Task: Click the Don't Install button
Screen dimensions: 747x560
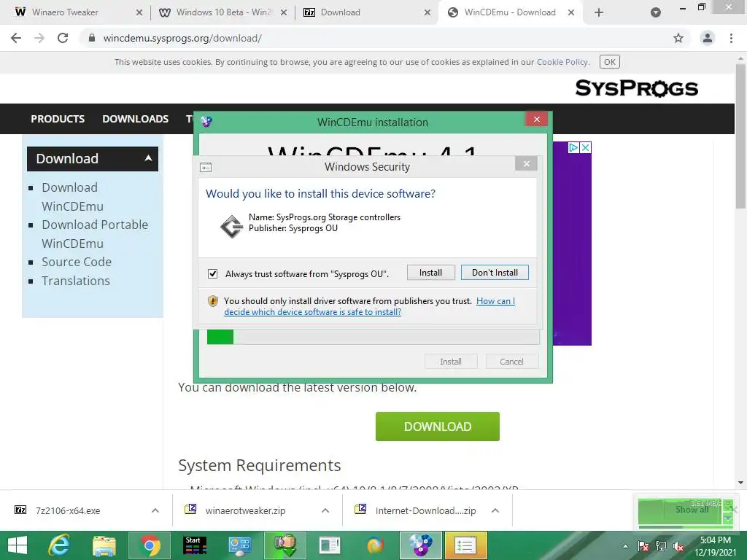Action: [x=495, y=273]
